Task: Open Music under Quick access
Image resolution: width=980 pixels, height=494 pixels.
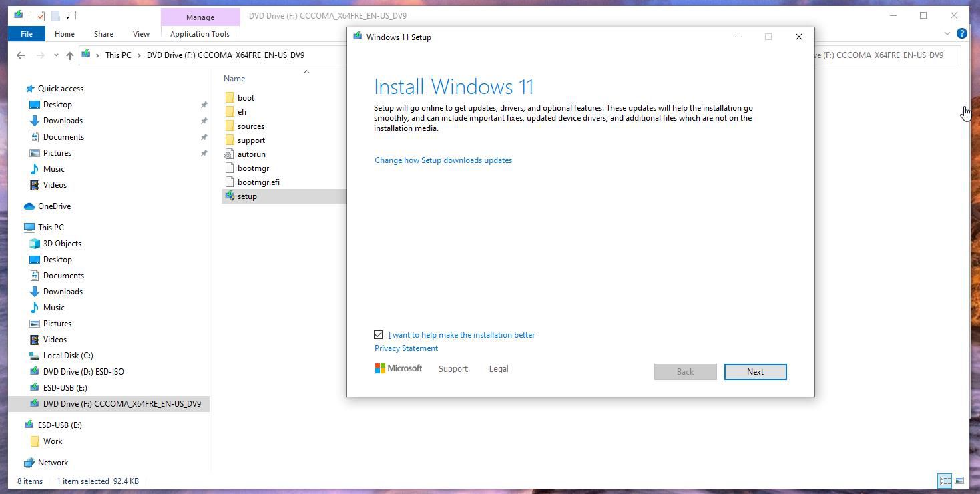Action: pyautogui.click(x=53, y=169)
